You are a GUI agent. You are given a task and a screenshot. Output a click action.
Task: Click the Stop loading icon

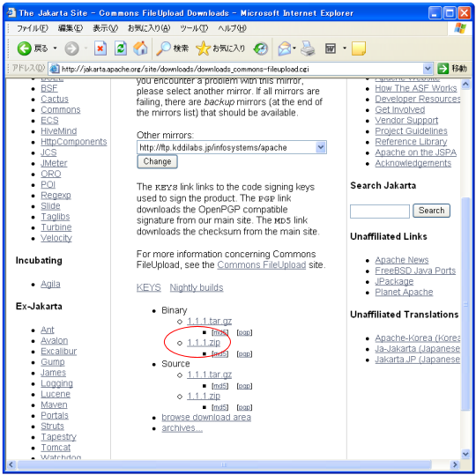click(100, 48)
